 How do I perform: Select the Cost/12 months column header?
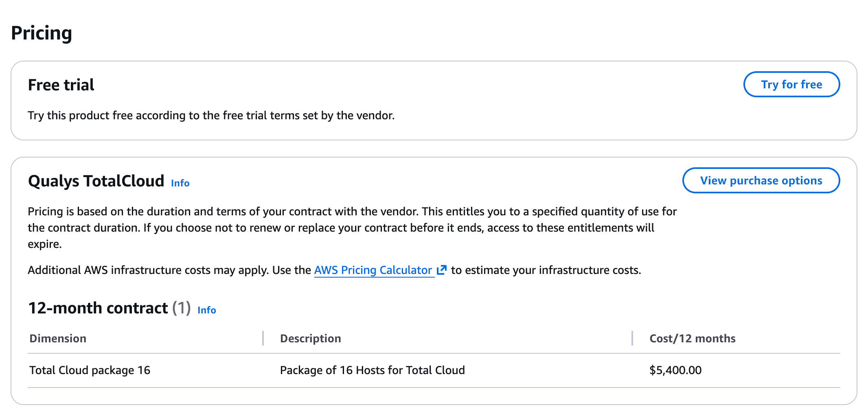[x=692, y=339]
